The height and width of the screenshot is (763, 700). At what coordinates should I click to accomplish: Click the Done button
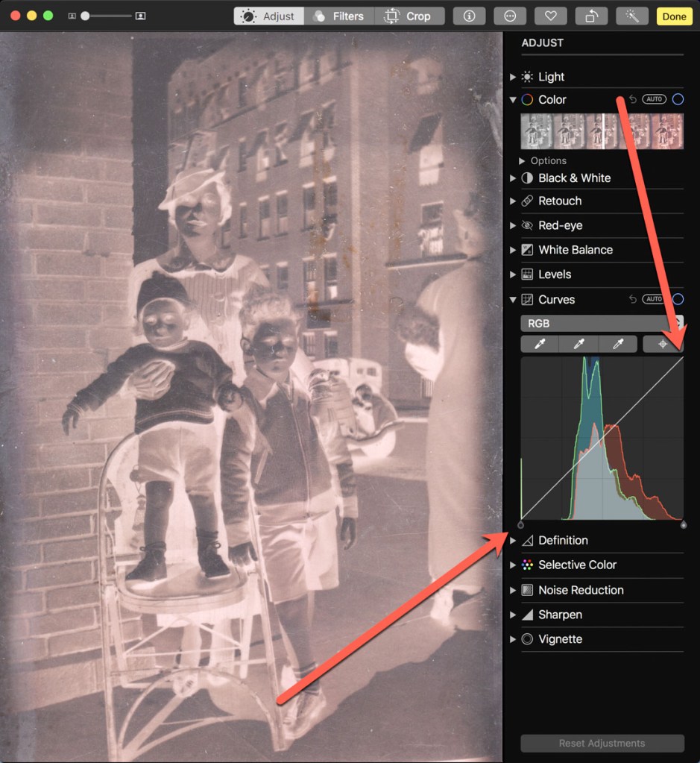click(673, 16)
